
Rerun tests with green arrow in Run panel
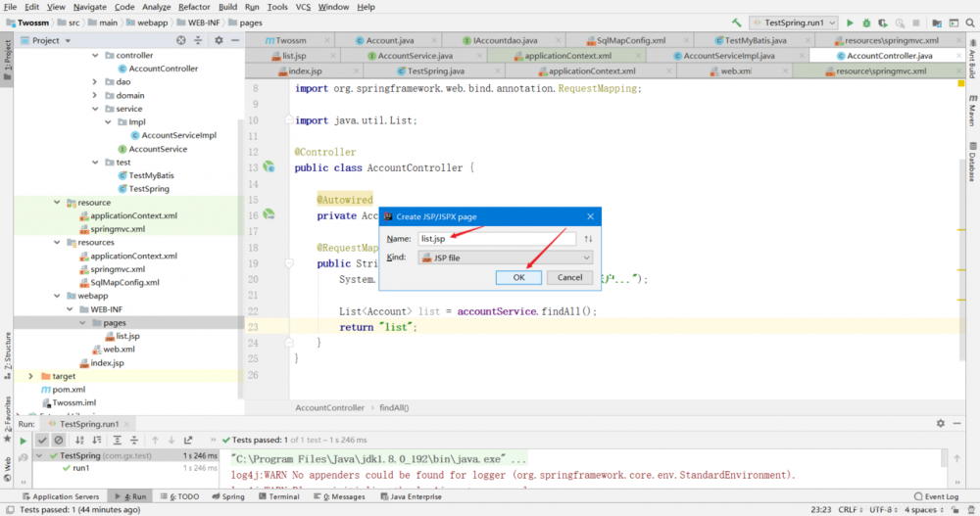(24, 441)
